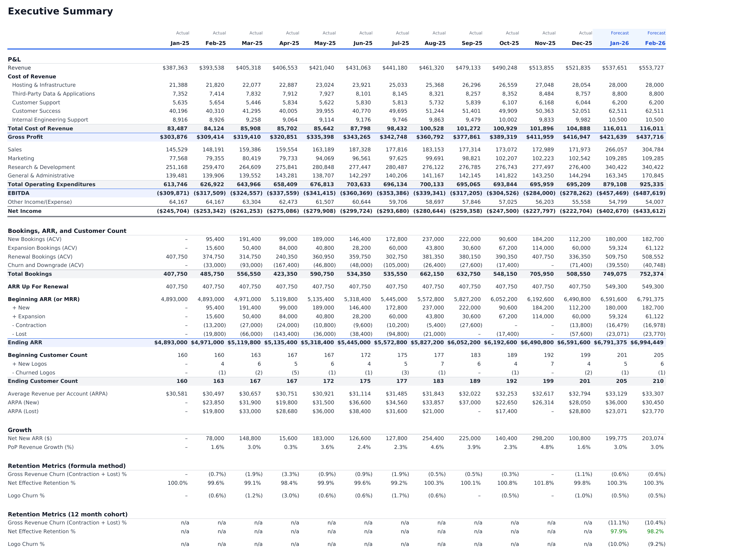The image size is (756, 555).
Task: Click Hosting & Infrastructure row label
Action: (44, 85)
